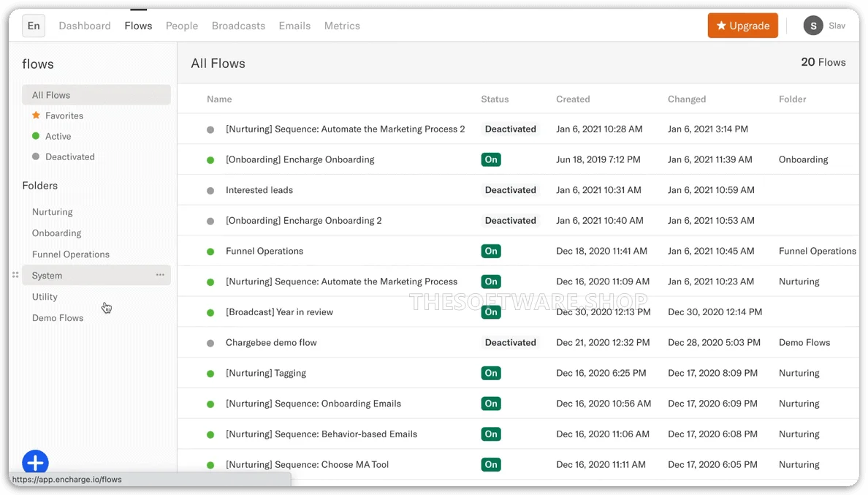Click status dot for Chargebee demo flow
Viewport: 868px width, 495px height.
210,343
